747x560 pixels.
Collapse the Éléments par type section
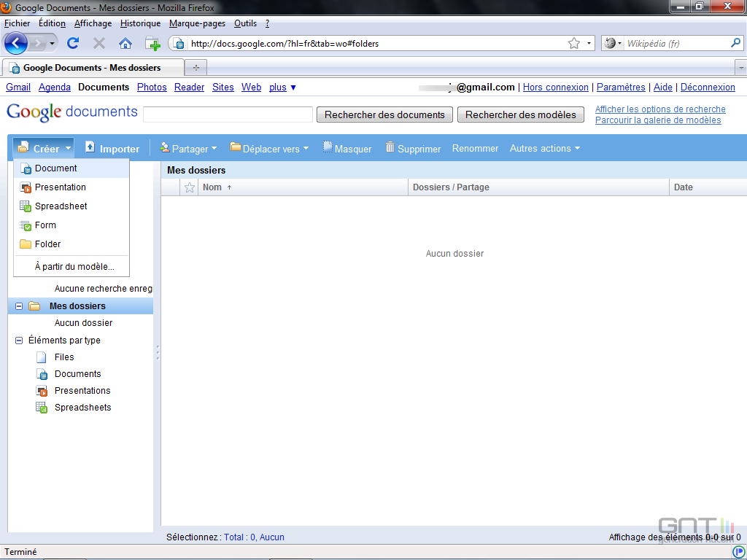[19, 341]
